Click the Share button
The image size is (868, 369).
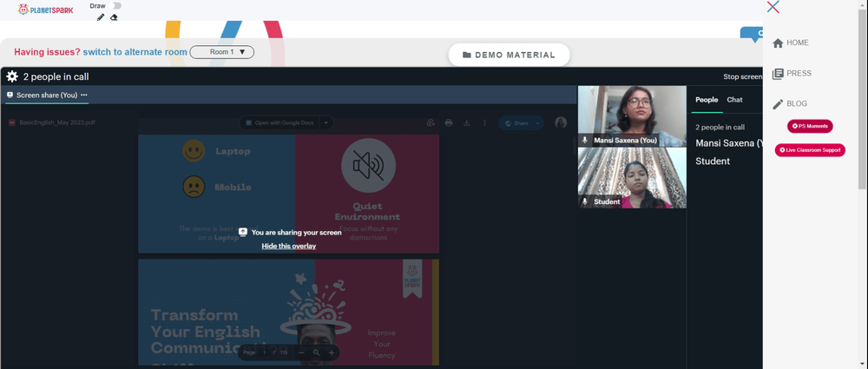click(x=516, y=123)
